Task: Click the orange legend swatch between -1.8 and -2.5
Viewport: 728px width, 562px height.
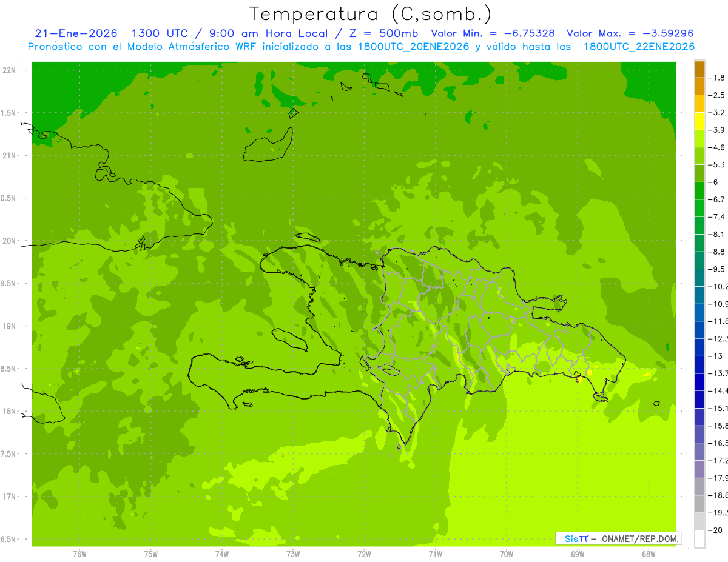Action: pos(699,87)
